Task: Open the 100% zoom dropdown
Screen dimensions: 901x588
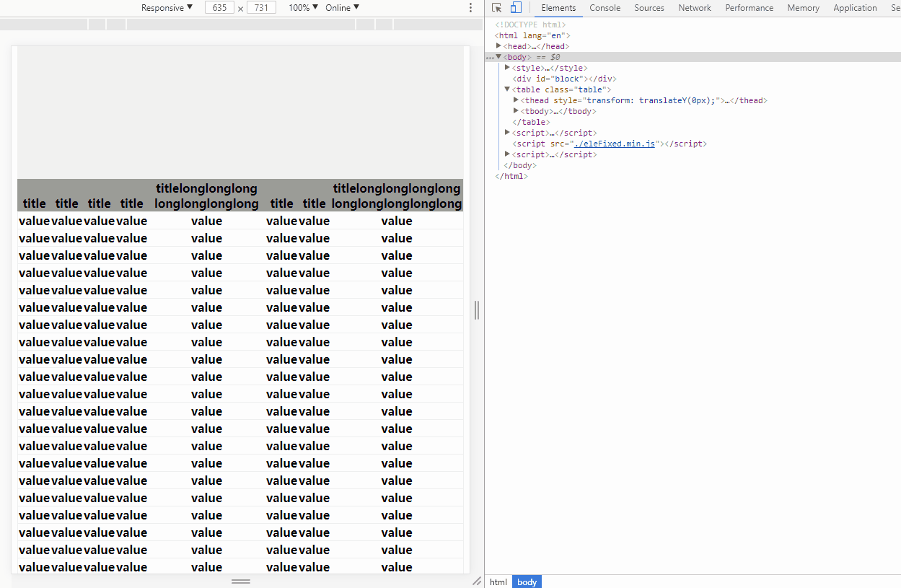Action: [303, 8]
